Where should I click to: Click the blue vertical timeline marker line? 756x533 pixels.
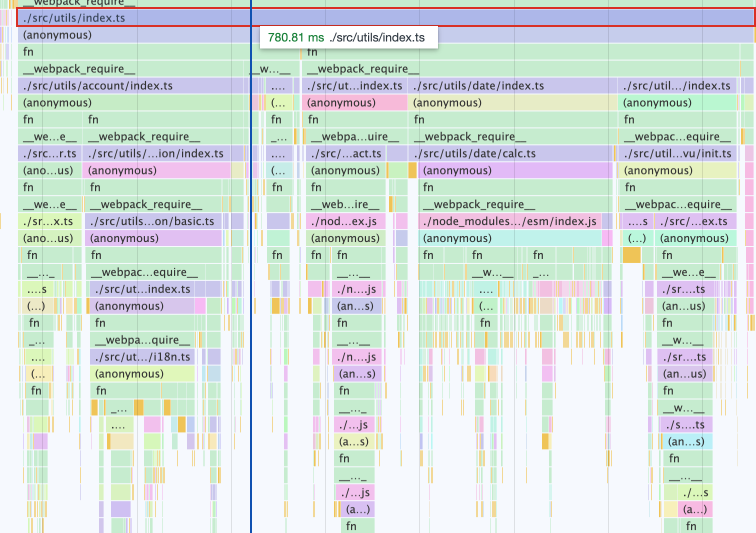tap(251, 300)
